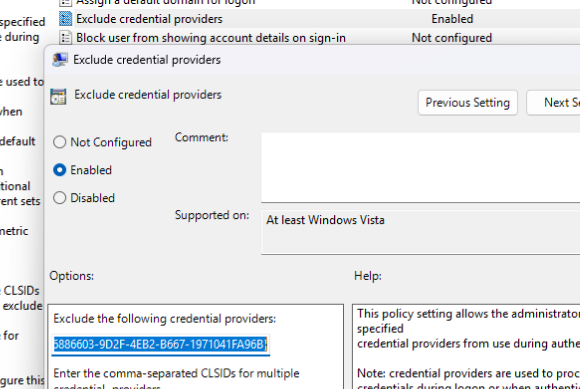Screen dimensions: 580x389
Task: Click the Not configured state for Block user policy
Action: pyautogui.click(x=452, y=38)
